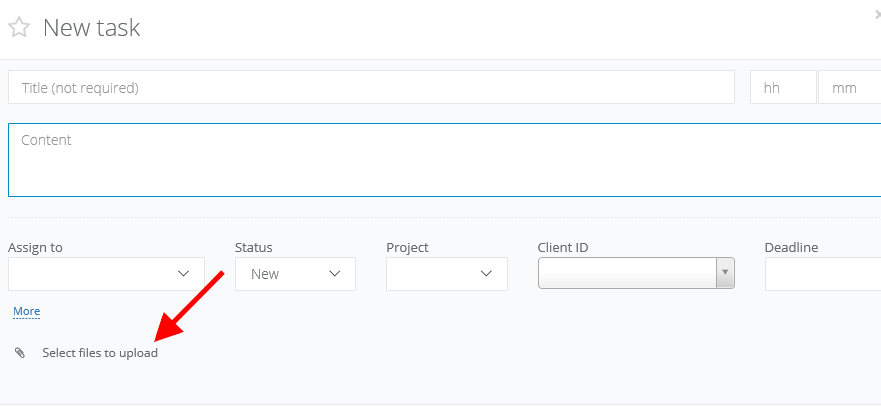Open the Status dropdown showing New

point(295,274)
